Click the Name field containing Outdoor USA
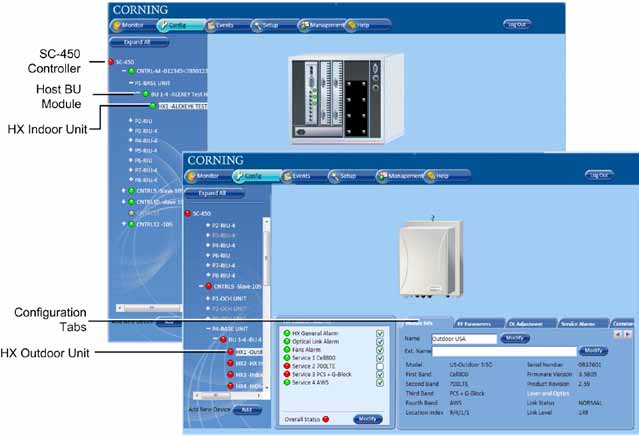This screenshot has height=436, width=639. (464, 339)
